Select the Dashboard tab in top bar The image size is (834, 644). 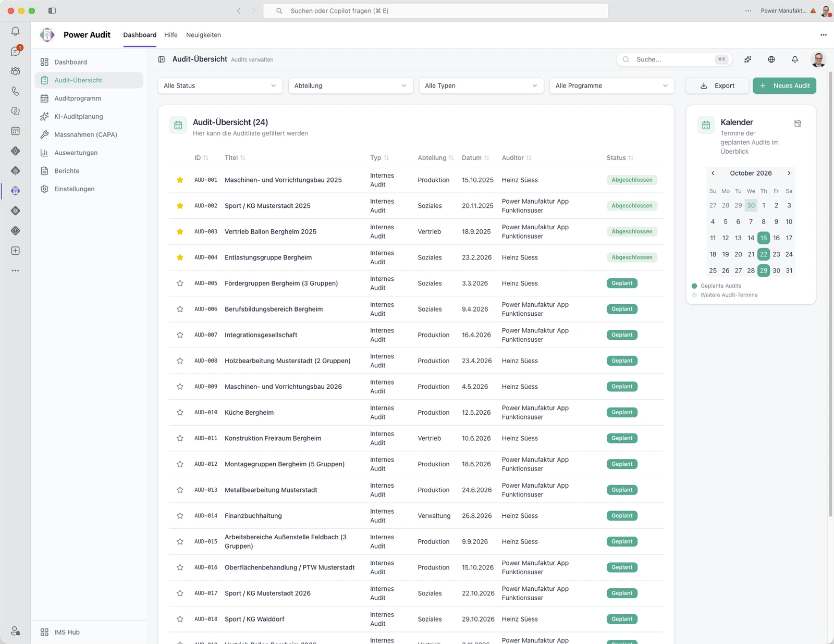pyautogui.click(x=140, y=35)
